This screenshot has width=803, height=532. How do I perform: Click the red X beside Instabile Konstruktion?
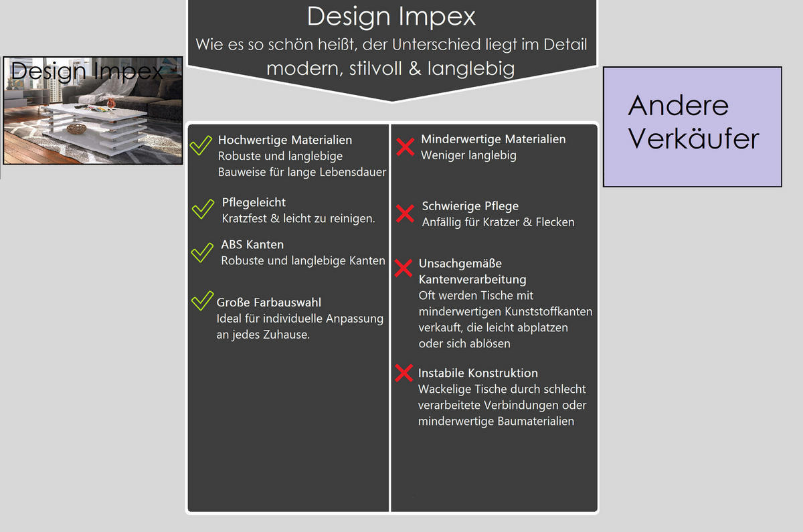pyautogui.click(x=404, y=373)
